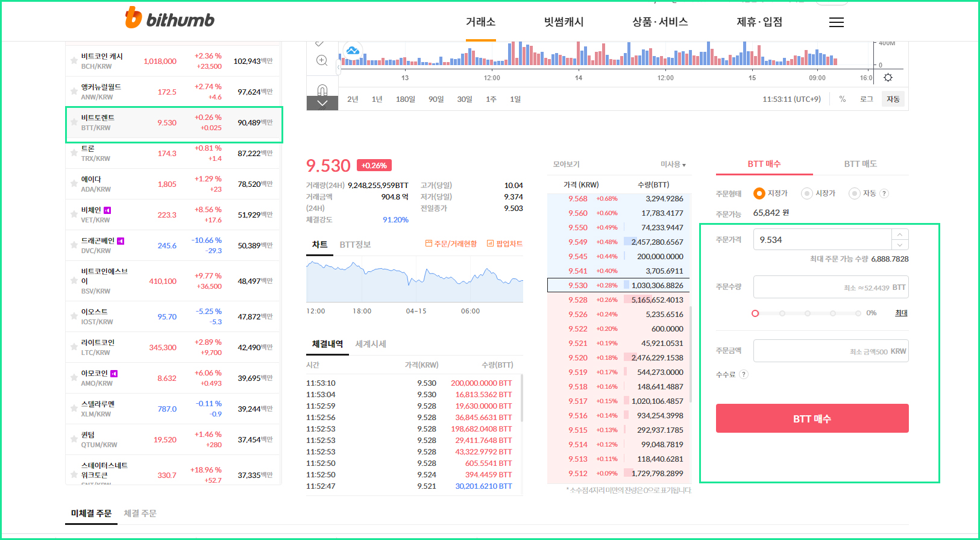Open 제휴·입점 navigation menu

pos(759,22)
